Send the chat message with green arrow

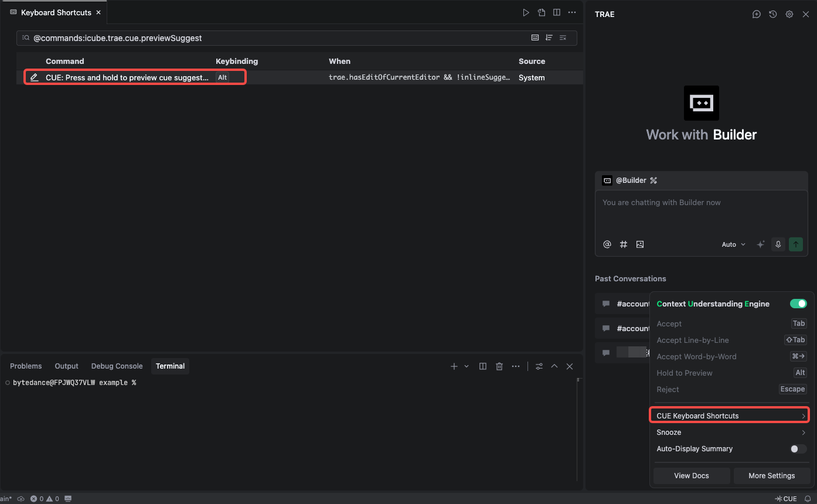point(795,244)
